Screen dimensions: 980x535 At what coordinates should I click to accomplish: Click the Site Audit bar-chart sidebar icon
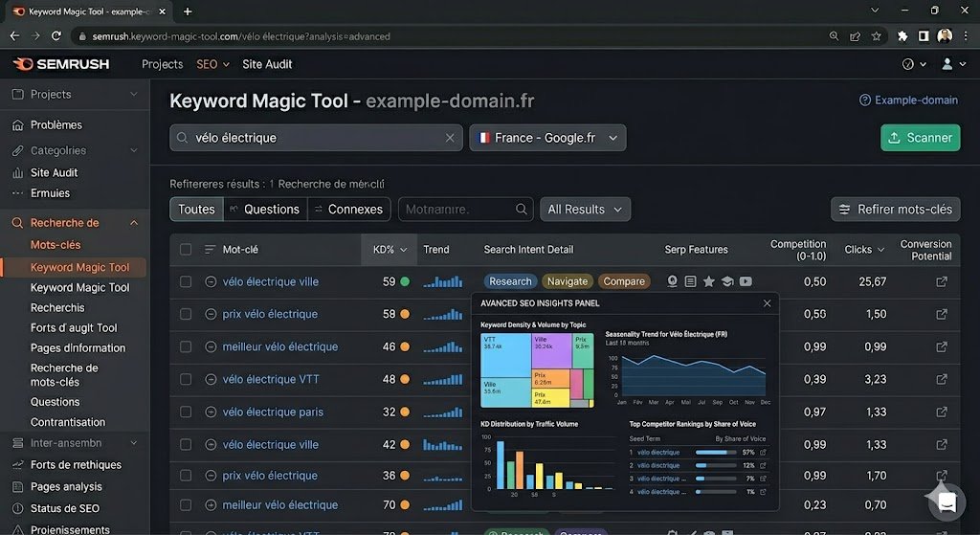17,172
